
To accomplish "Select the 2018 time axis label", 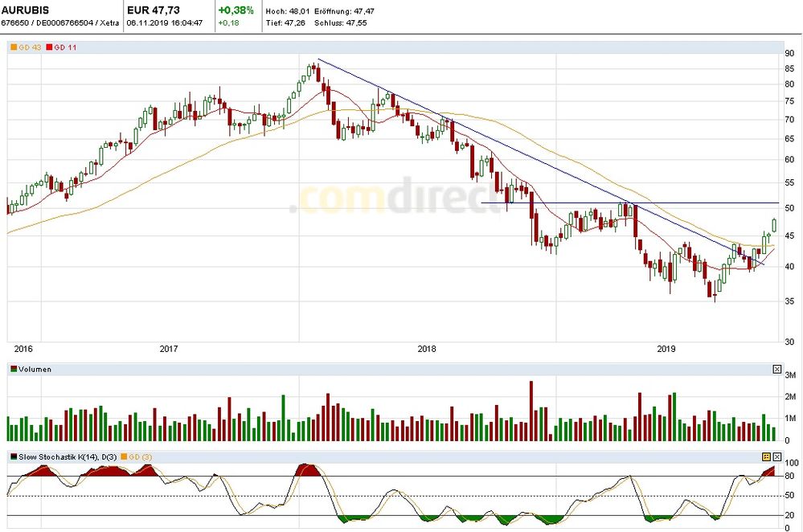I will pos(426,349).
